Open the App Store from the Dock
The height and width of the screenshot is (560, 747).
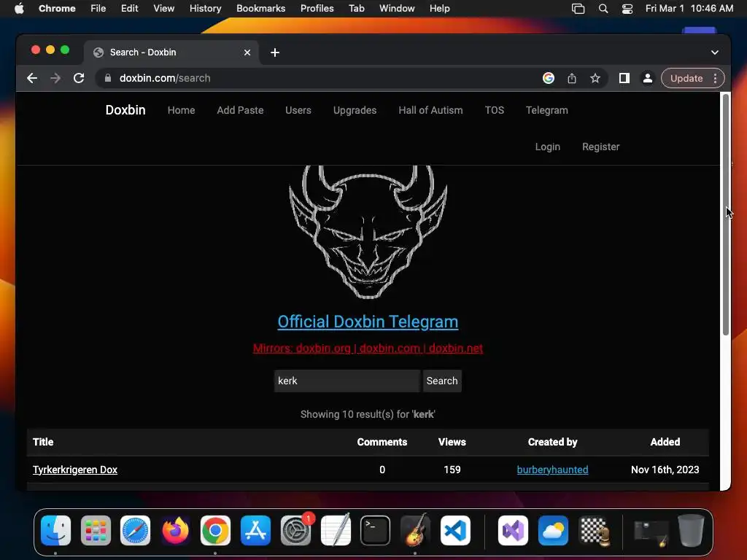[255, 531]
